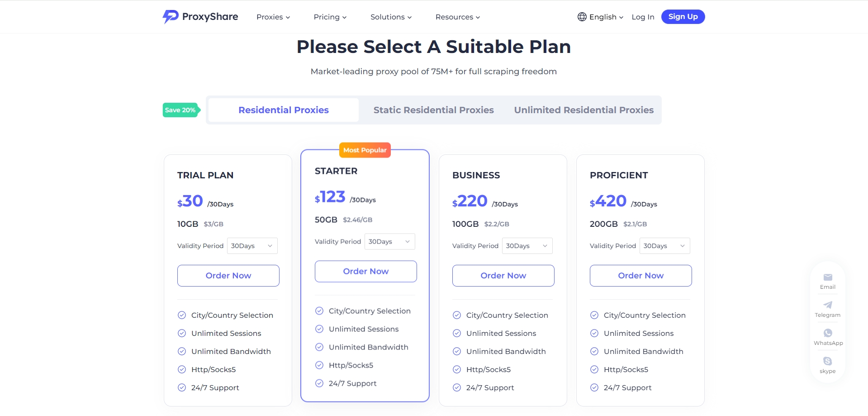Click Starter Unlimited Sessions checkmark
The image size is (868, 416).
click(319, 329)
